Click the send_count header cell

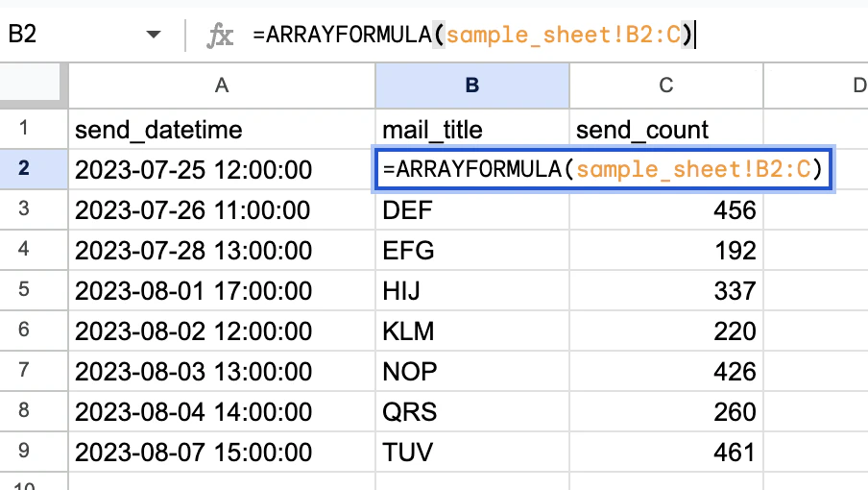tap(666, 129)
